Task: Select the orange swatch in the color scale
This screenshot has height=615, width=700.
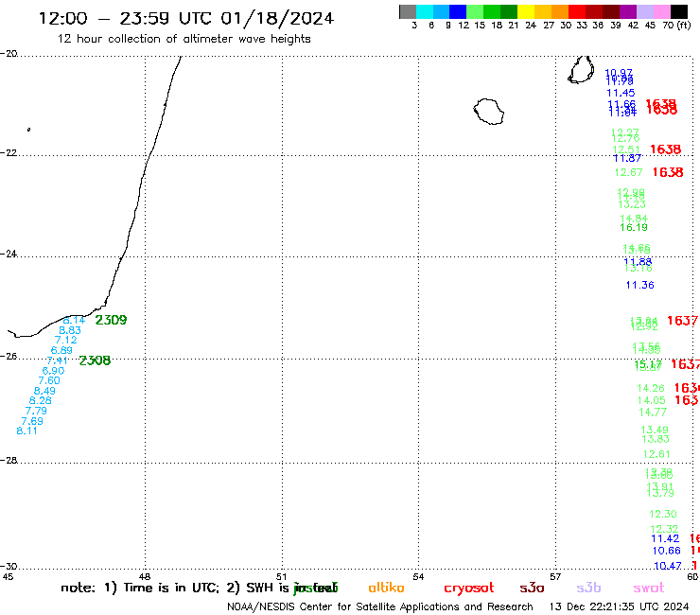Action: tap(560, 11)
